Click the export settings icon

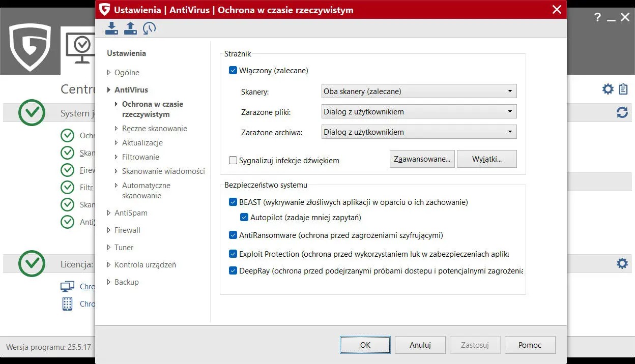pyautogui.click(x=130, y=28)
